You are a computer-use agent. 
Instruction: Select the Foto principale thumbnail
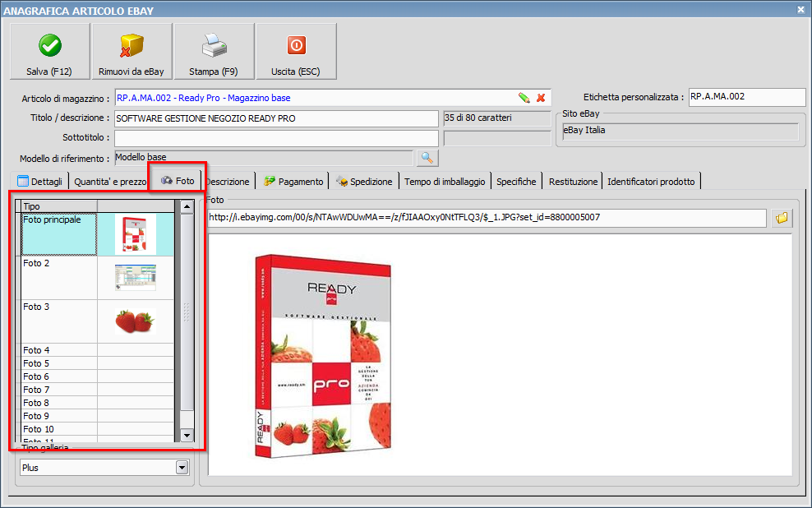(136, 234)
